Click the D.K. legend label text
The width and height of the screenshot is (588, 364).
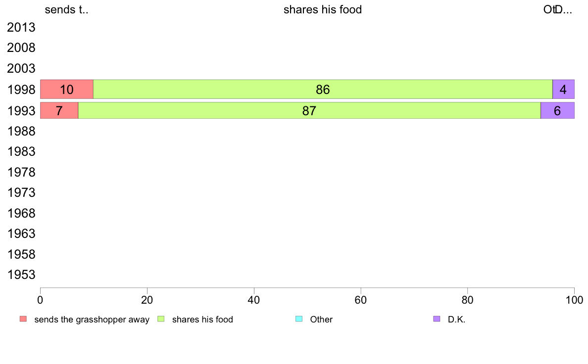click(456, 319)
